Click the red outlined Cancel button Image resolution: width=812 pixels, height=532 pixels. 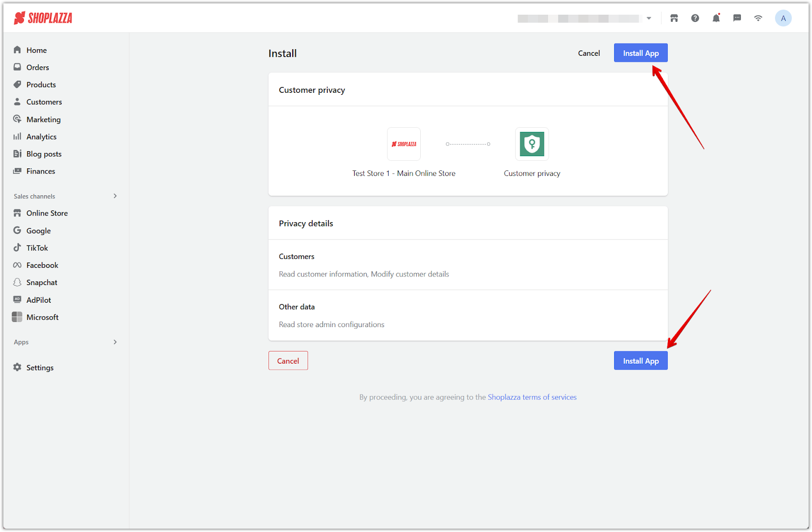pos(288,361)
